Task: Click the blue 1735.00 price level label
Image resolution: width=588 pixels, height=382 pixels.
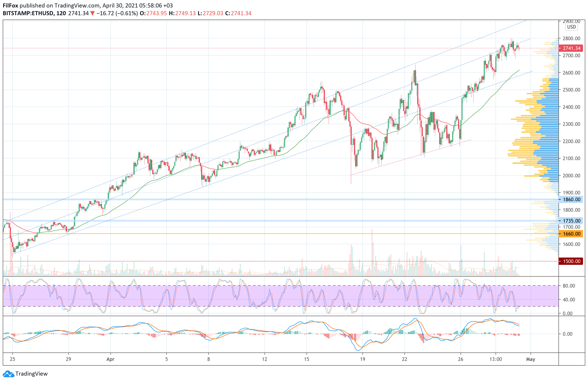Action: coord(571,221)
